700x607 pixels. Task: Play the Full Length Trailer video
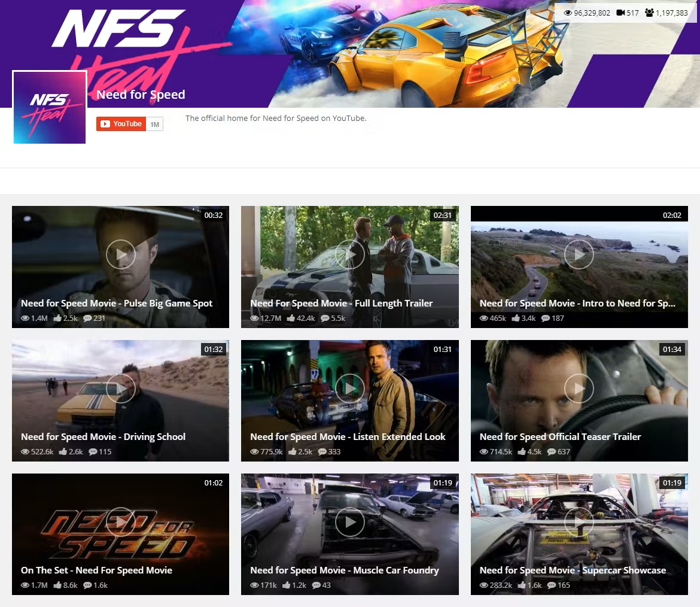[349, 254]
